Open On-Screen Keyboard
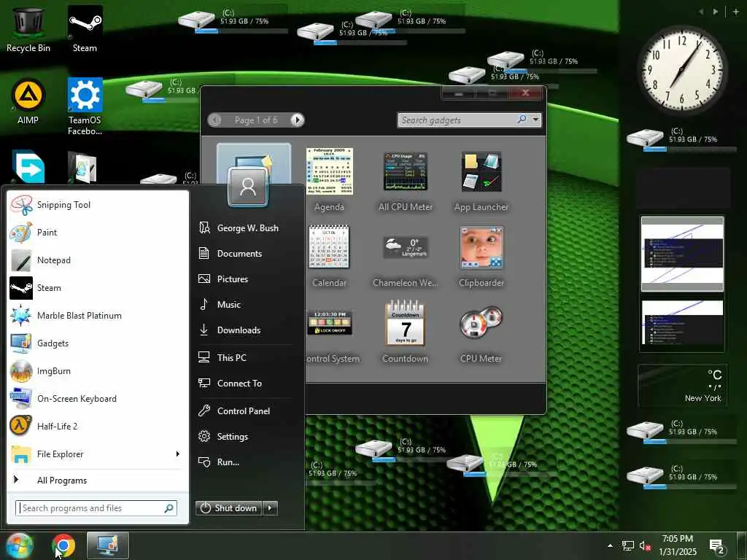The width and height of the screenshot is (747, 560). [x=98, y=399]
